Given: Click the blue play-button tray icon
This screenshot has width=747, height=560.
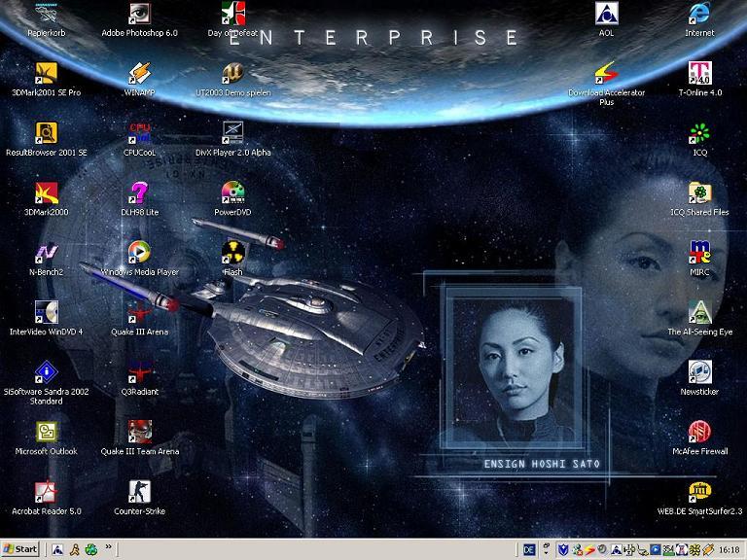Looking at the screenshot, I should (655, 550).
